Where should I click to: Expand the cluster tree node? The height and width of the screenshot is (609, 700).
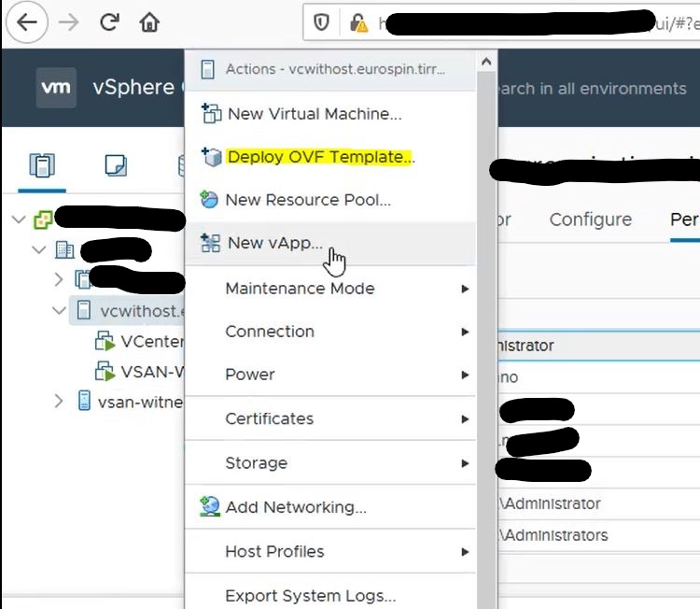click(59, 279)
